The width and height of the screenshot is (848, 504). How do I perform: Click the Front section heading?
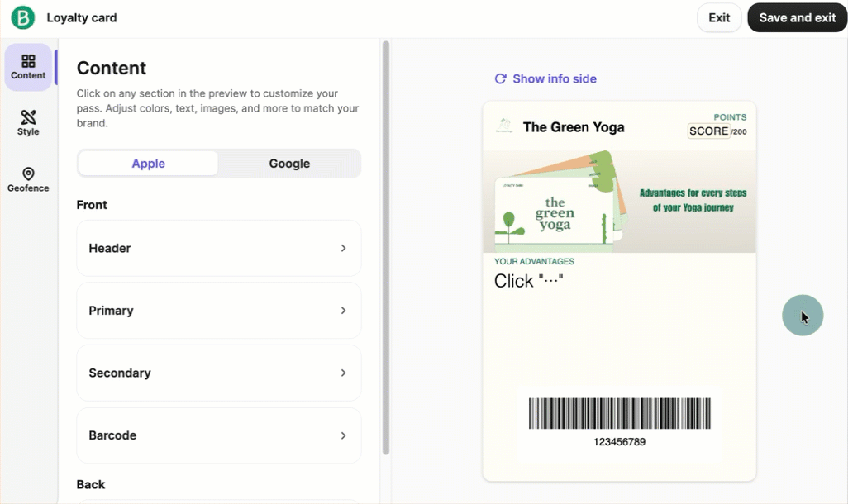[92, 205]
